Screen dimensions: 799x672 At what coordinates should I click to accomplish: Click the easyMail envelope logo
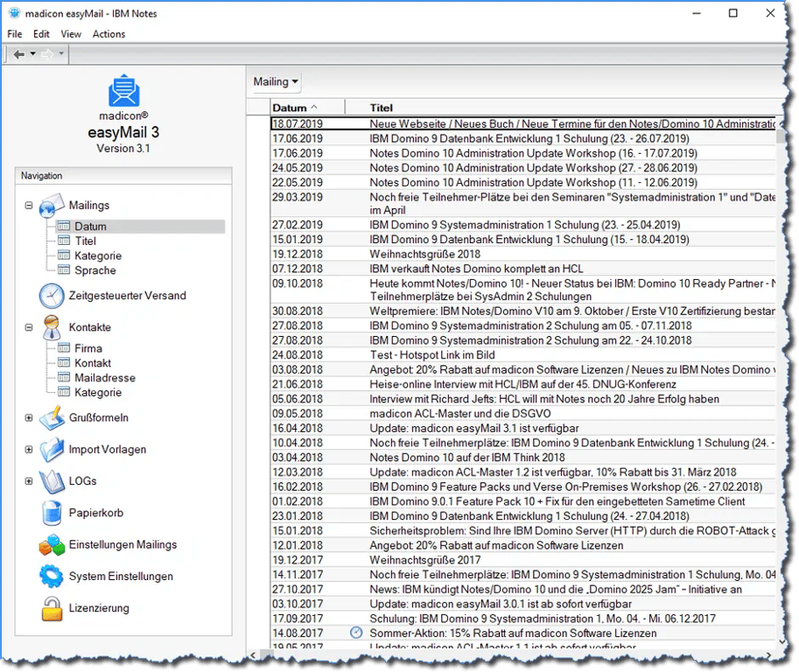pos(123,91)
